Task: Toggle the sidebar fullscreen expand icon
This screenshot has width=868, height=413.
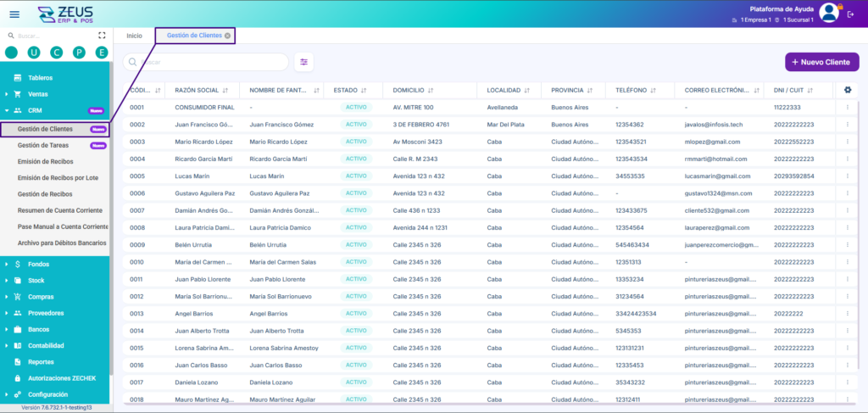Action: (x=102, y=36)
